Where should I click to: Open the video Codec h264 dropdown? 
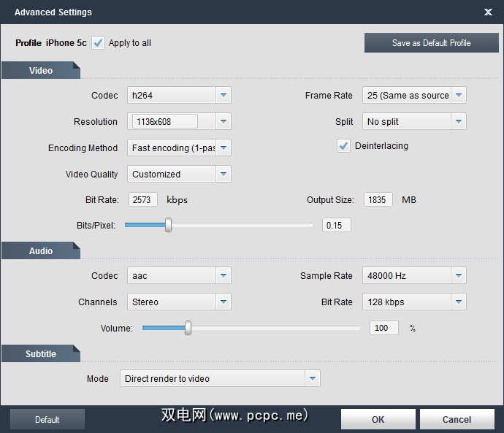(224, 96)
